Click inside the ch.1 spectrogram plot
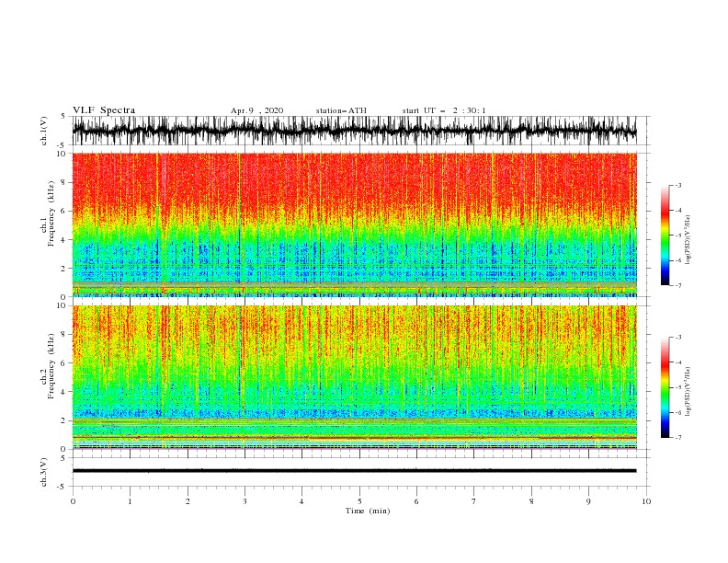This screenshot has height=563, width=728. click(354, 224)
